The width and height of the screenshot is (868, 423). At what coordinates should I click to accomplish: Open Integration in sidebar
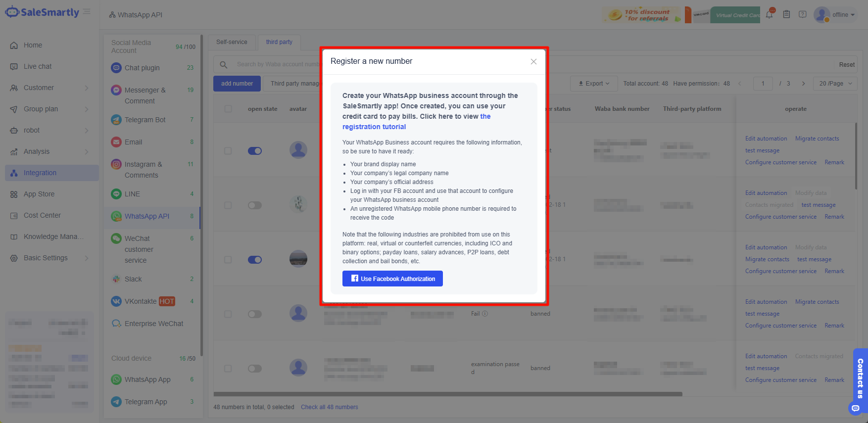(51, 173)
